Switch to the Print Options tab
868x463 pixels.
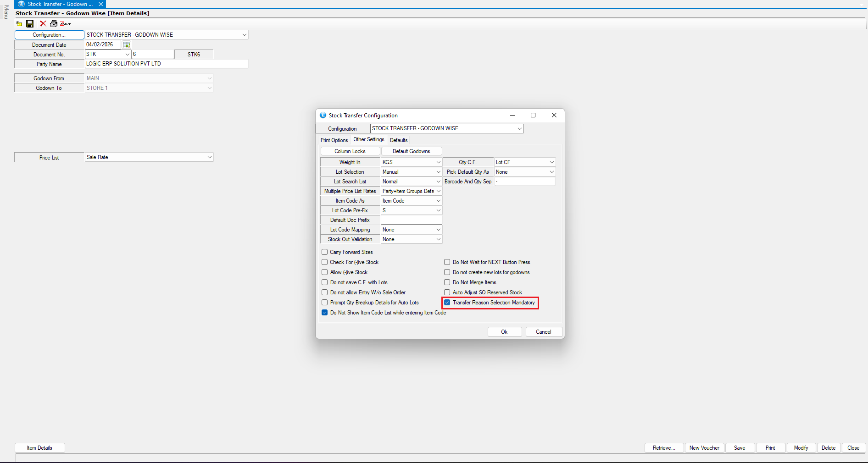coord(334,140)
